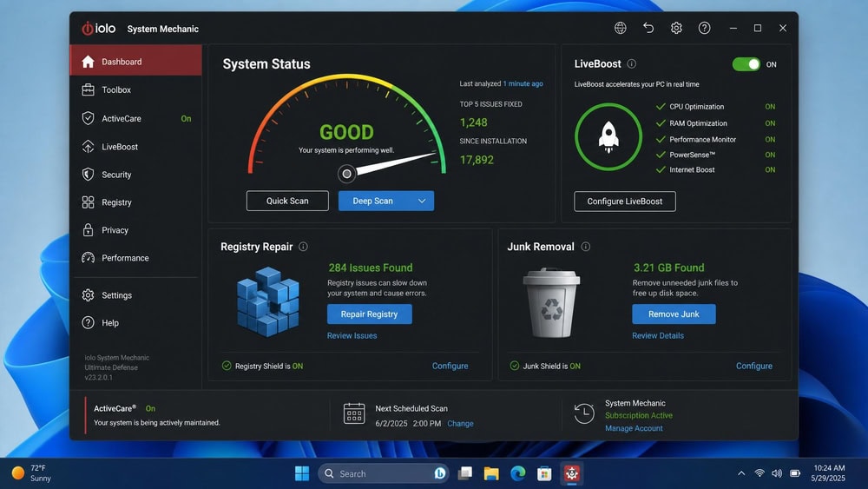Viewport: 868px width, 489px height.
Task: Click 'Subscription Active' status text
Action: pyautogui.click(x=638, y=415)
